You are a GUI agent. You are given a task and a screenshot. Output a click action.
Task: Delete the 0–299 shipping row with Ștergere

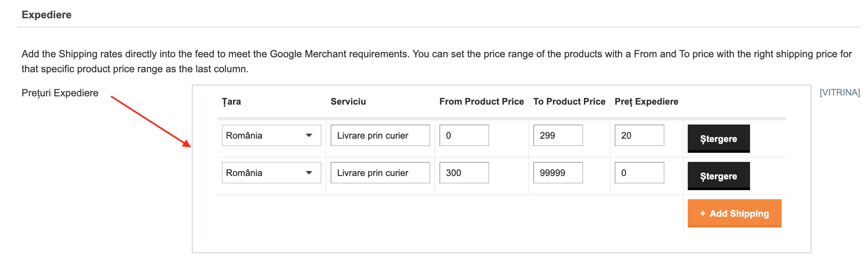pos(718,139)
